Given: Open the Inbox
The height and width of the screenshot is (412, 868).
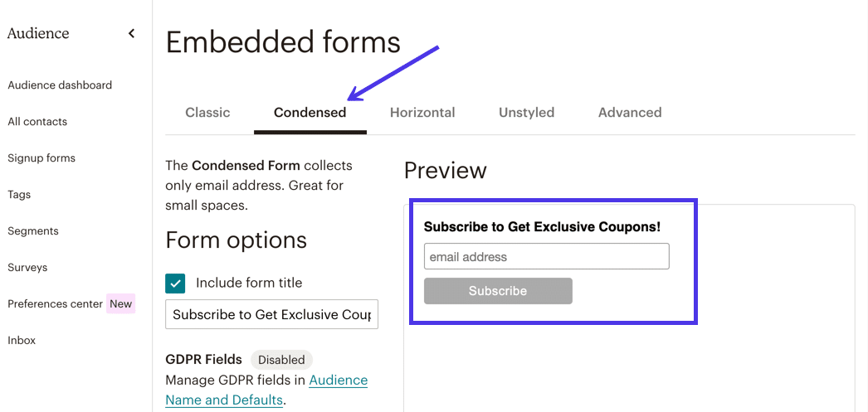Looking at the screenshot, I should 22,341.
